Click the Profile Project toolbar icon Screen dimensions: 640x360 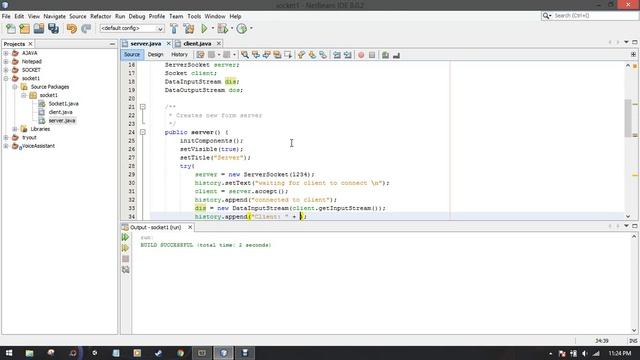(x=242, y=29)
